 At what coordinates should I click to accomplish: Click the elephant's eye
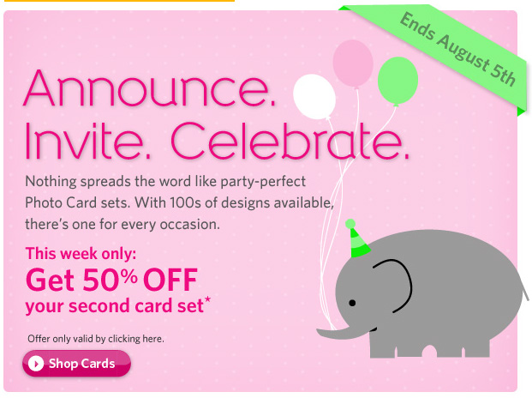350,303
